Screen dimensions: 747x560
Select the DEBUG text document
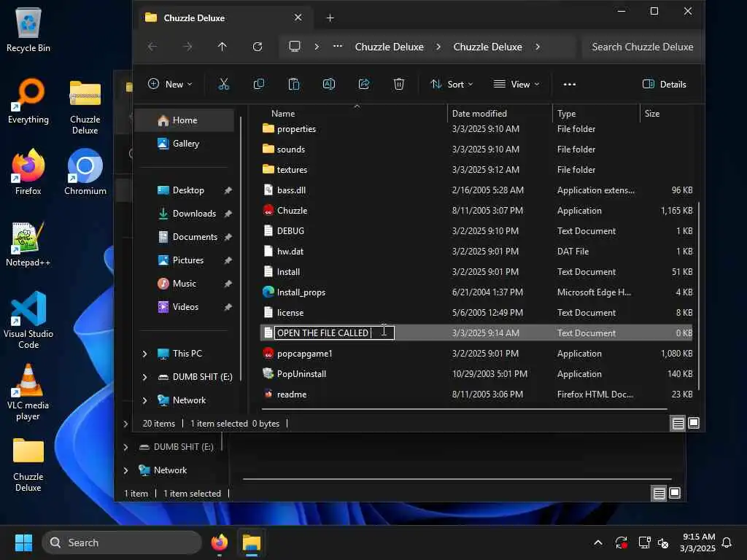pos(476,231)
